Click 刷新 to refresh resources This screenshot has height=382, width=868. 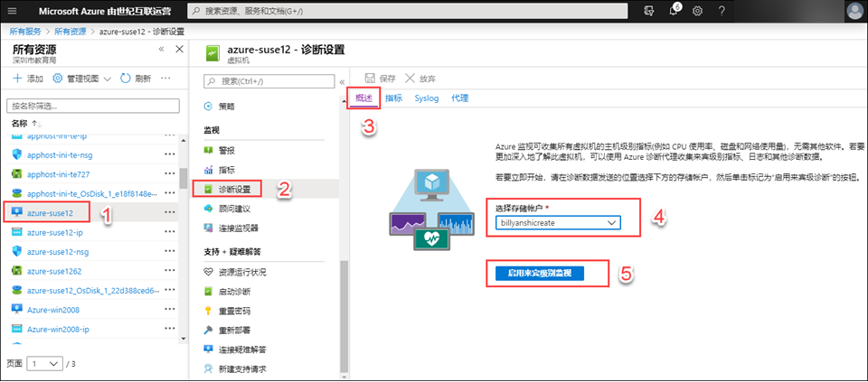point(136,79)
